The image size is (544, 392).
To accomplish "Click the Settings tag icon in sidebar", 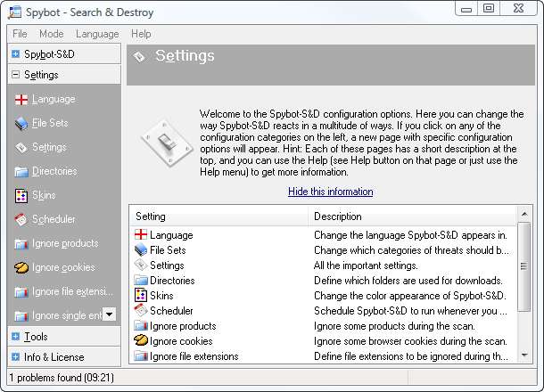I will 21,148.
